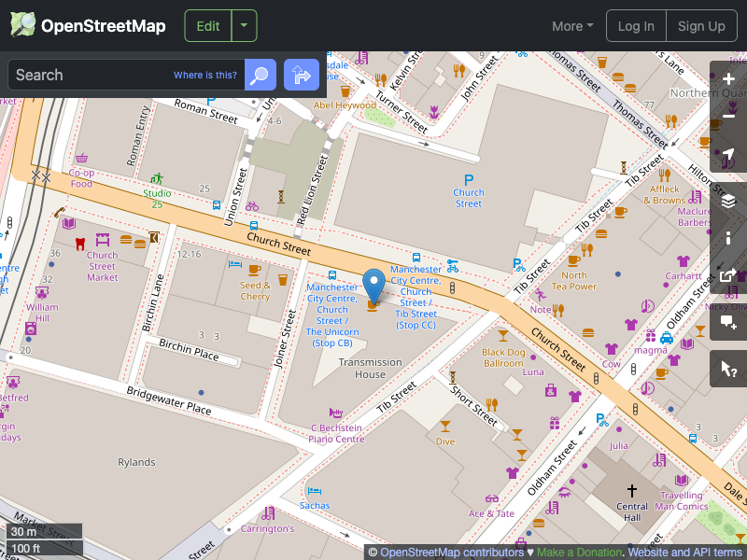Start a search with the magnifier button

260,75
